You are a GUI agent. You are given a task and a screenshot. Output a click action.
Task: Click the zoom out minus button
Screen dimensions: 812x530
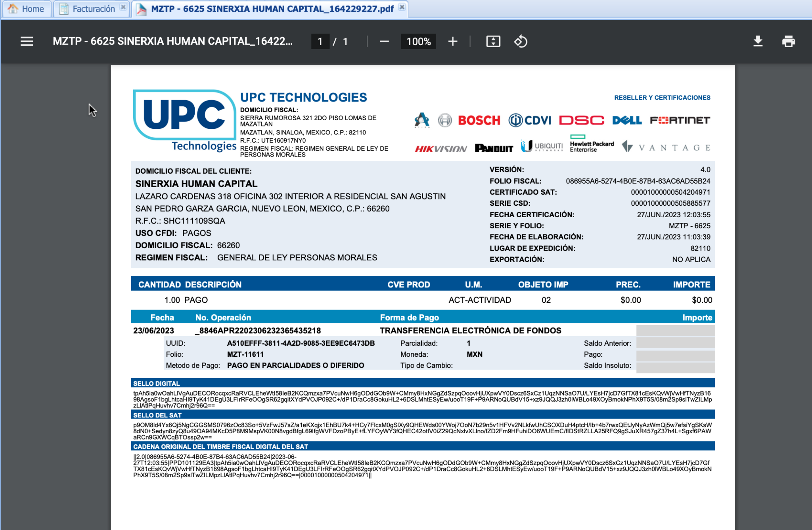click(384, 41)
